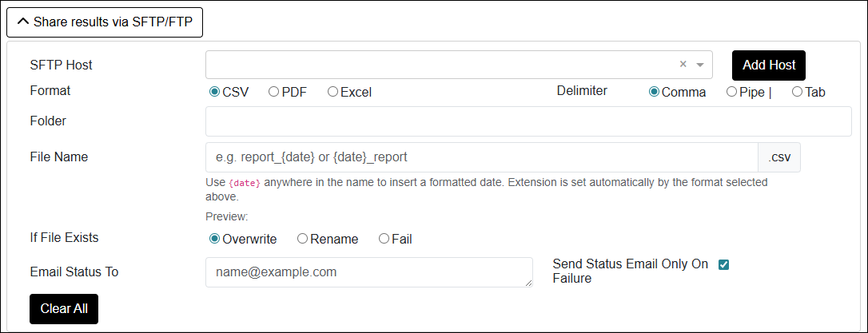Viewport: 868px width, 333px height.
Task: Select the Tab delimiter
Action: 797,92
